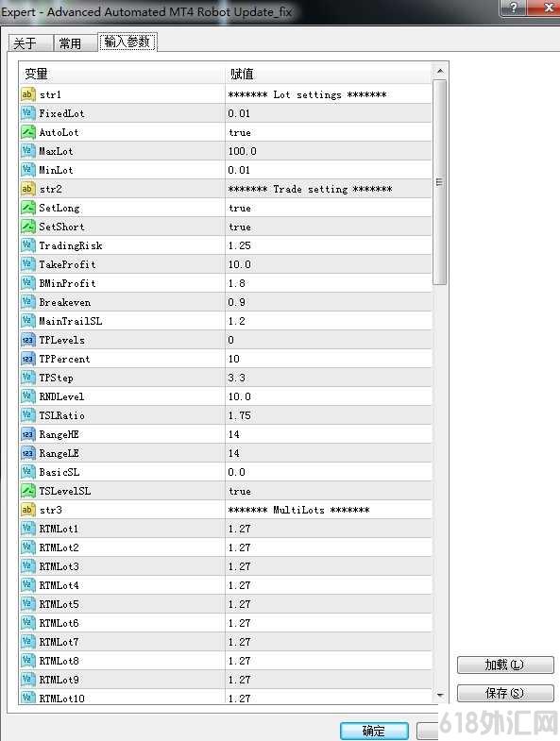Click the scrollbar up arrow

pos(440,71)
